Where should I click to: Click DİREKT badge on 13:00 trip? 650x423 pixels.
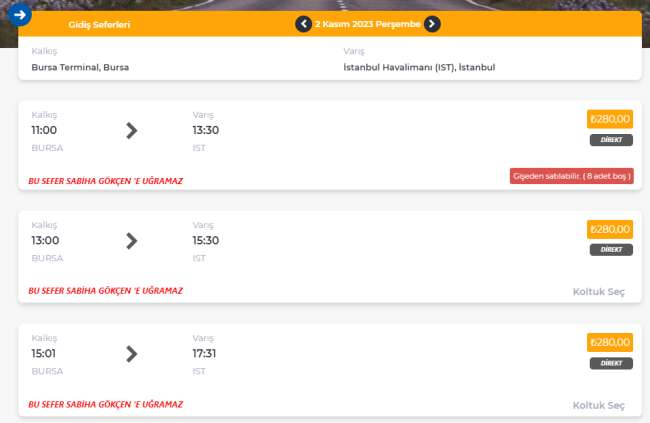click(611, 250)
